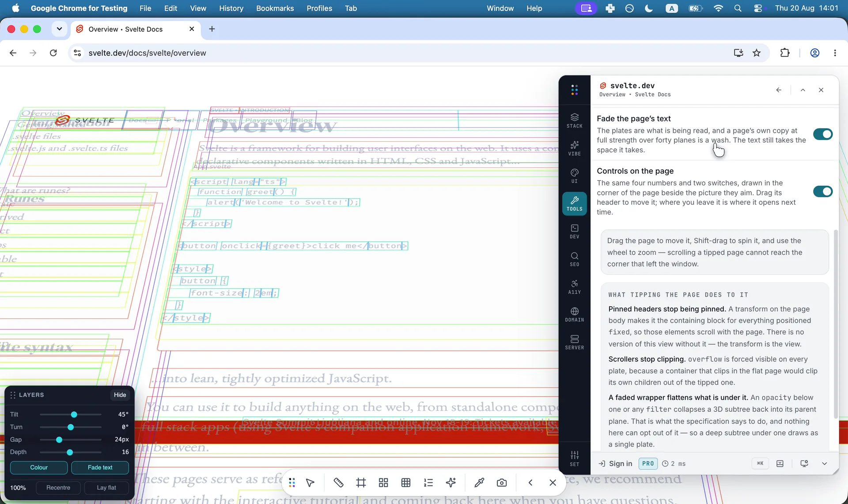
Task: Open the SEO magnifier section
Action: (574, 259)
